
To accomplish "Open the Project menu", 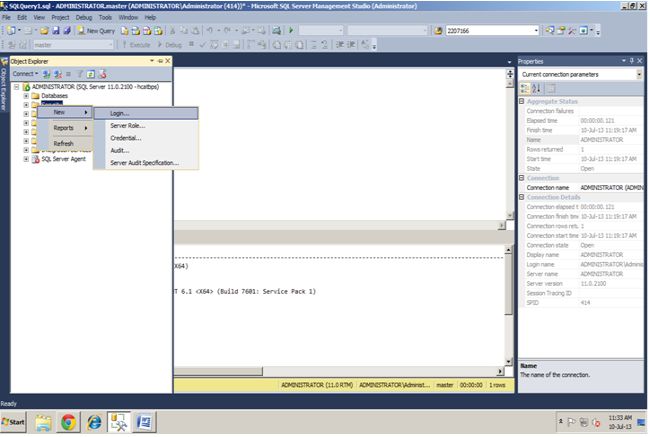I will (61, 17).
